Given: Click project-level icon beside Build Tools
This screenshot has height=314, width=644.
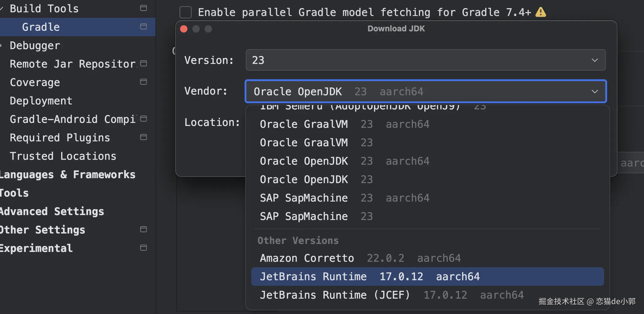Looking at the screenshot, I should pyautogui.click(x=143, y=8).
